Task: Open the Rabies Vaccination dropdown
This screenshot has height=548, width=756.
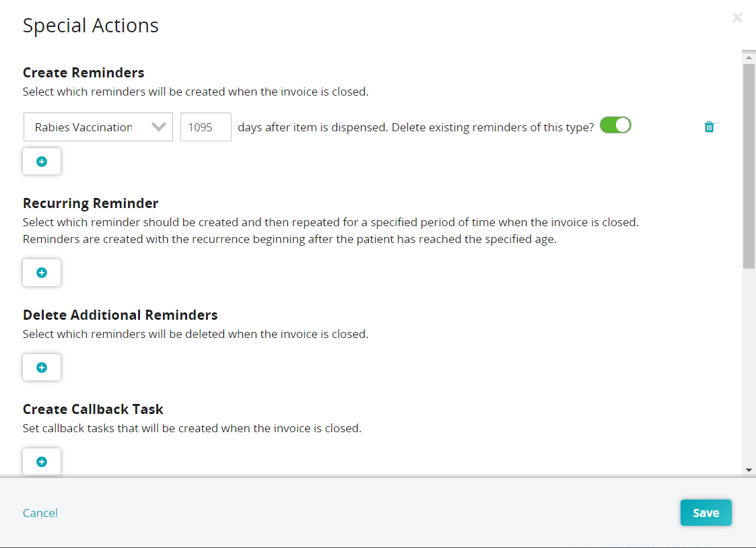Action: (x=98, y=127)
